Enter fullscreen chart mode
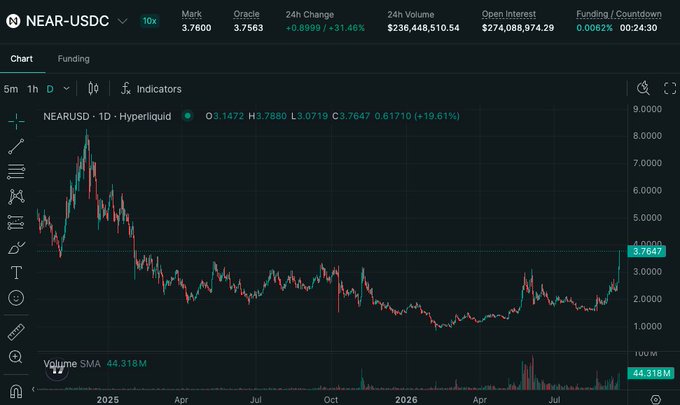This screenshot has width=680, height=405. point(670,88)
